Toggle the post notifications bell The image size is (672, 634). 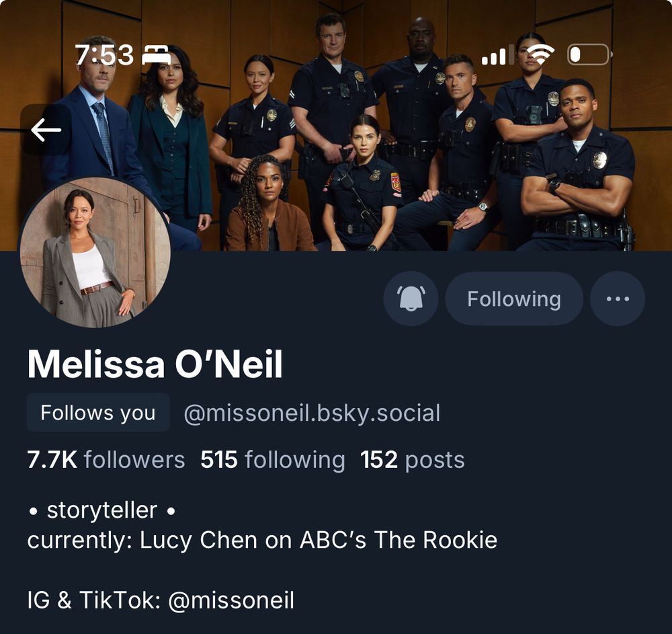[x=411, y=299]
